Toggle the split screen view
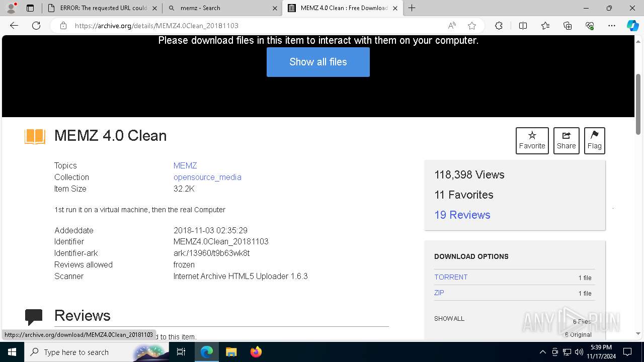644x362 pixels. coord(523,26)
